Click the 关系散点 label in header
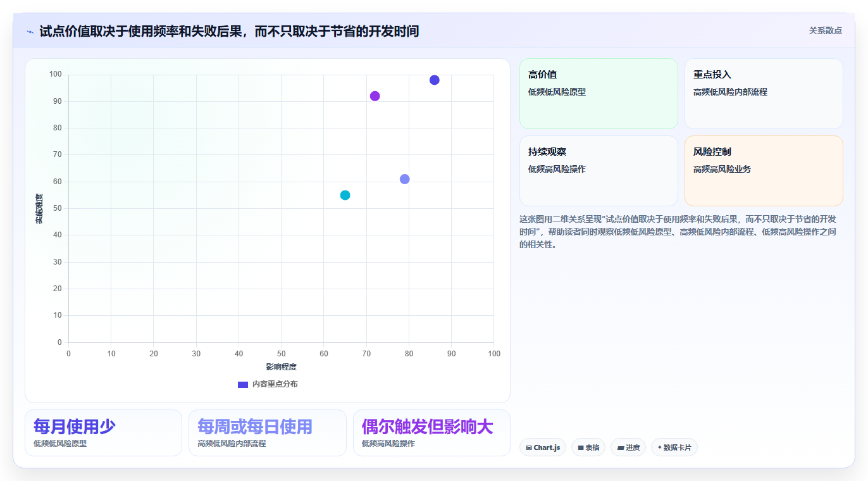The height and width of the screenshot is (481, 868). click(x=825, y=30)
